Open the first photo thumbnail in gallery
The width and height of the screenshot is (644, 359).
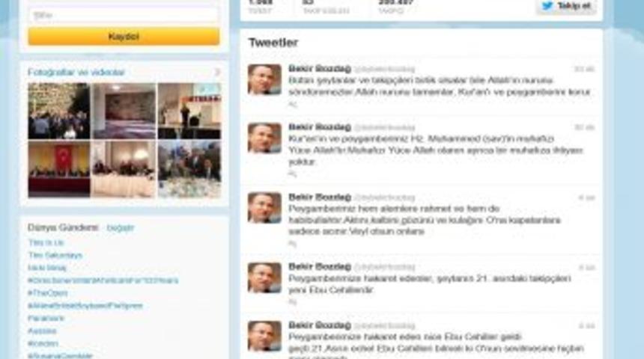pyautogui.click(x=58, y=111)
